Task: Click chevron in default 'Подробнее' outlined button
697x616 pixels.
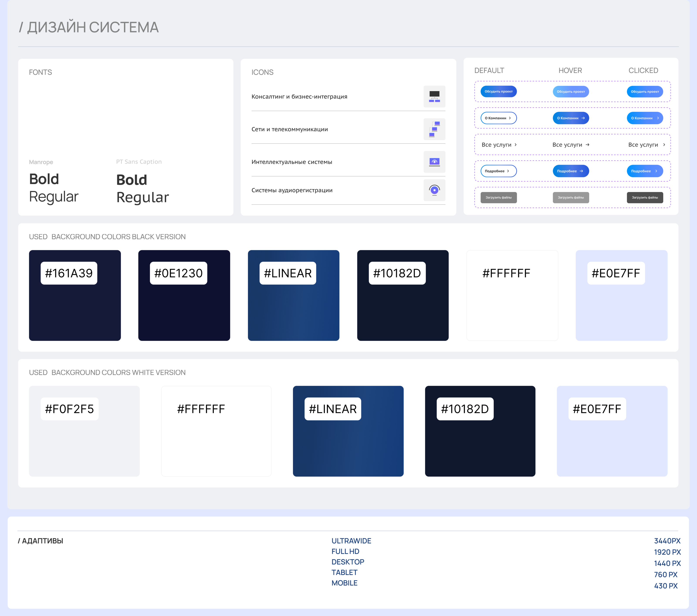Action: tap(508, 171)
